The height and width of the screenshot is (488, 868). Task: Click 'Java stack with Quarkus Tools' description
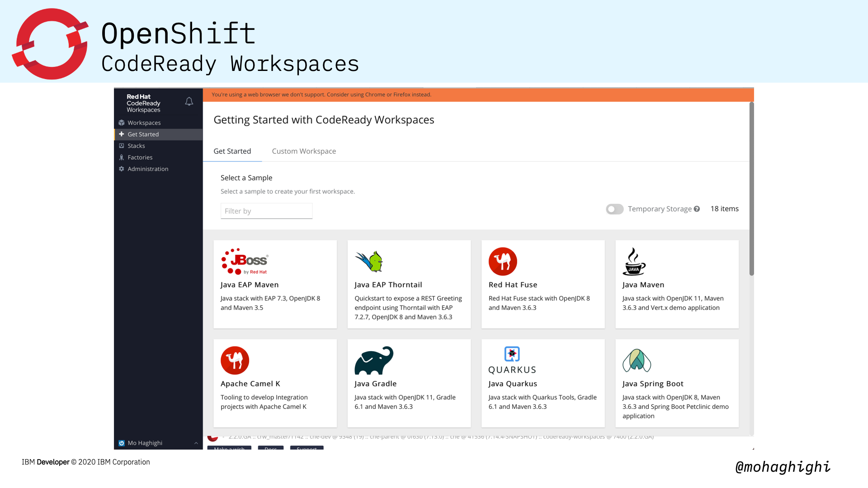tap(542, 402)
